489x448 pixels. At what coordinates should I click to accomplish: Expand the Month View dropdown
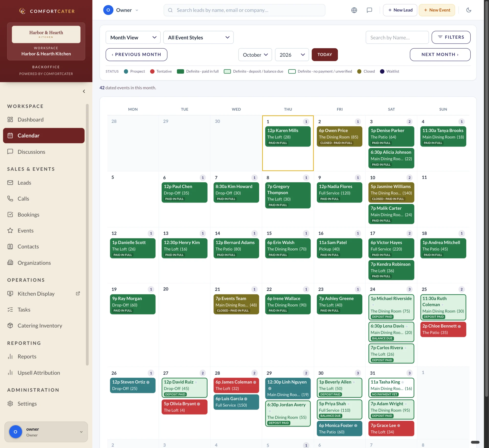133,37
